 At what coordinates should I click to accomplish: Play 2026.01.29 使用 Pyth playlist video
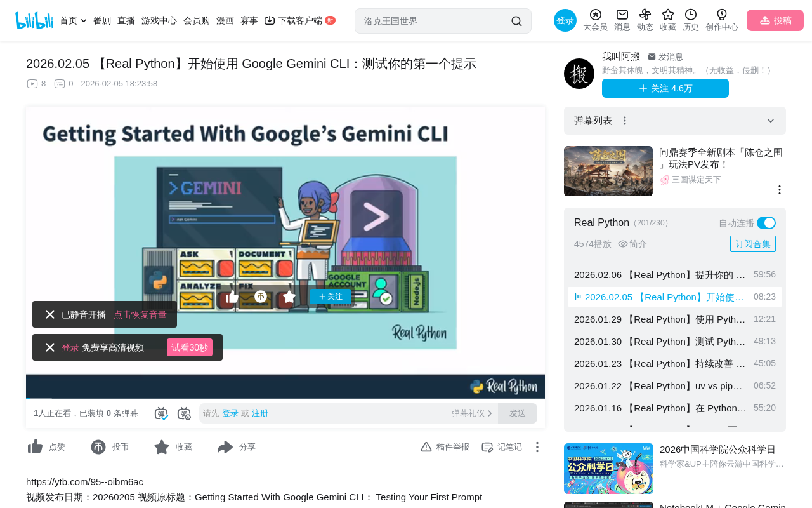pos(675,319)
